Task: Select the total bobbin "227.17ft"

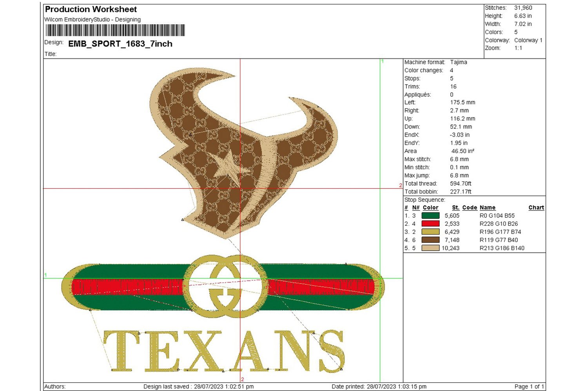Action: click(461, 192)
